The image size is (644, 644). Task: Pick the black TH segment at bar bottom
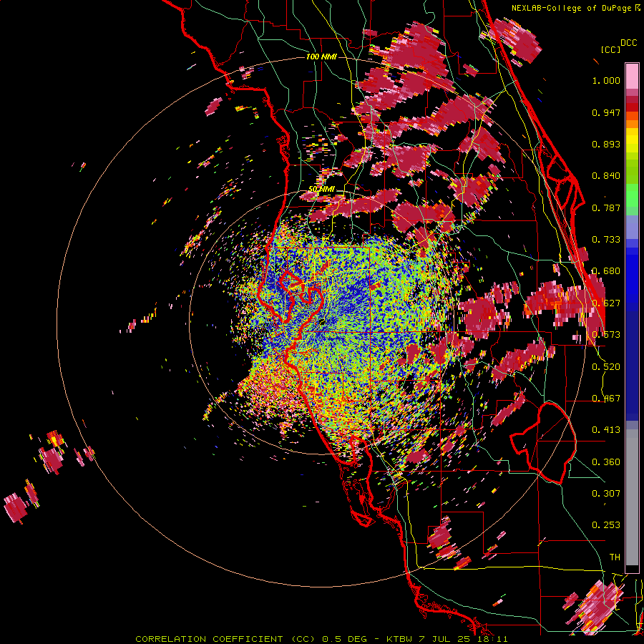[632, 568]
